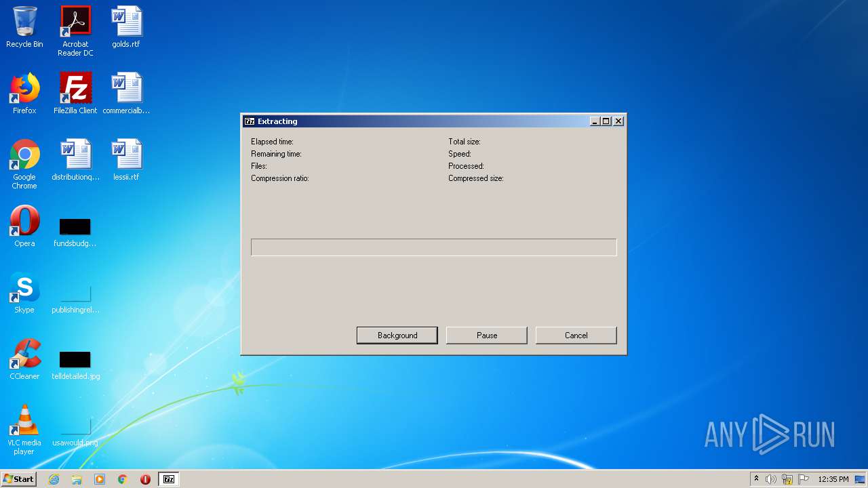Select the distributionq... document icon
The height and width of the screenshot is (488, 868).
75,160
